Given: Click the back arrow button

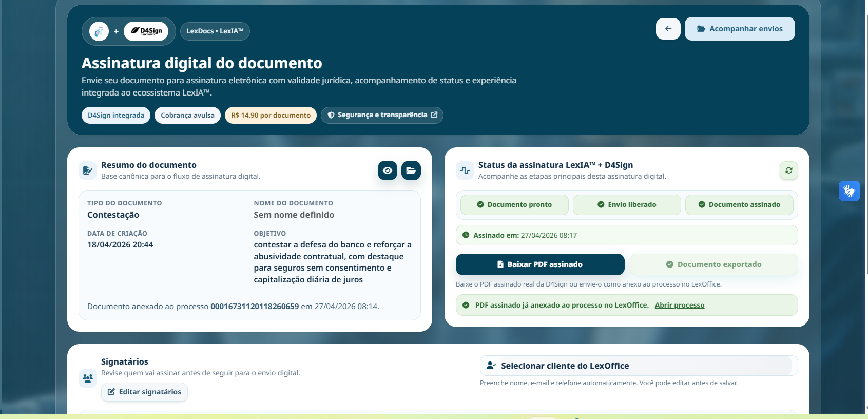Looking at the screenshot, I should (x=668, y=29).
